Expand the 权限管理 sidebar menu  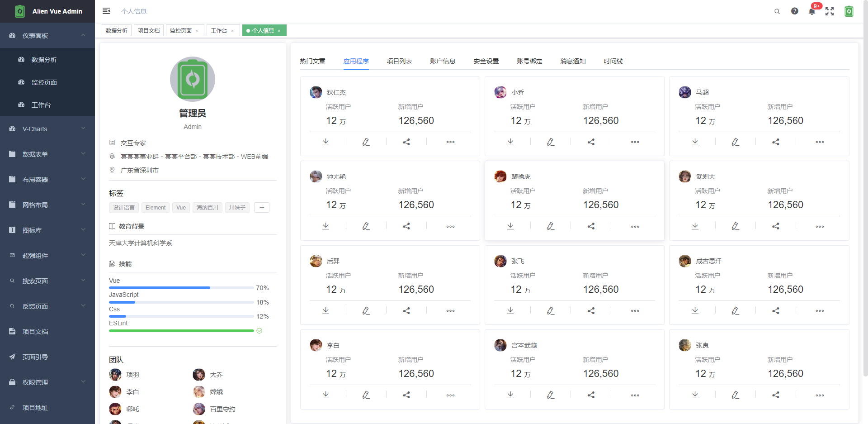47,382
